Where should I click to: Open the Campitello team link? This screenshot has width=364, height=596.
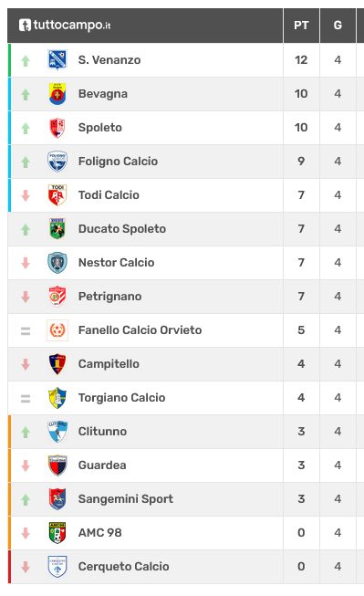109,364
